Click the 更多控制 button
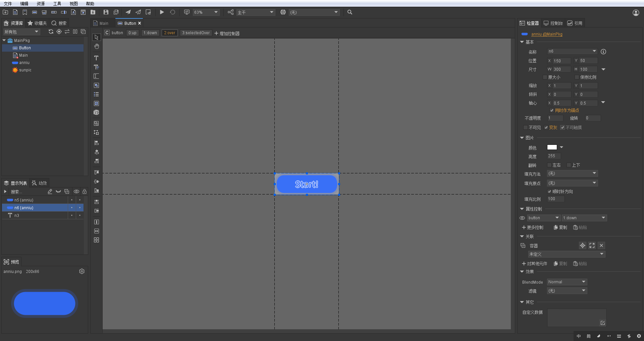The height and width of the screenshot is (341, 644). pyautogui.click(x=533, y=227)
